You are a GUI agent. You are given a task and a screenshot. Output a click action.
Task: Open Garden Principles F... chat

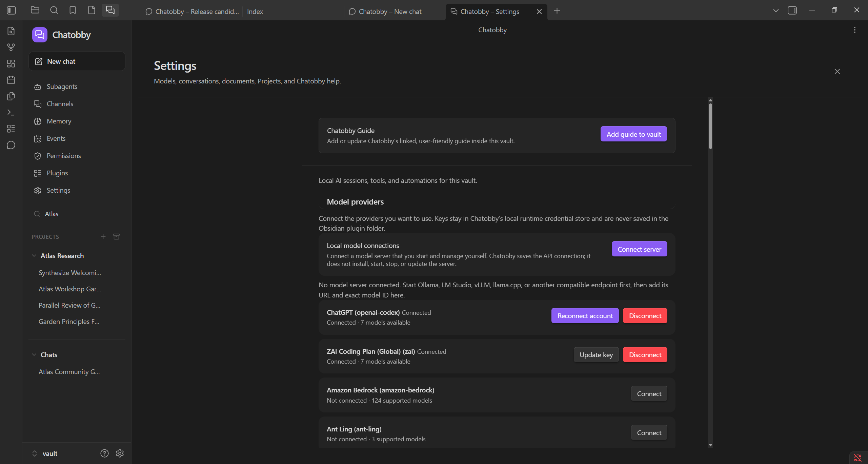(x=69, y=322)
